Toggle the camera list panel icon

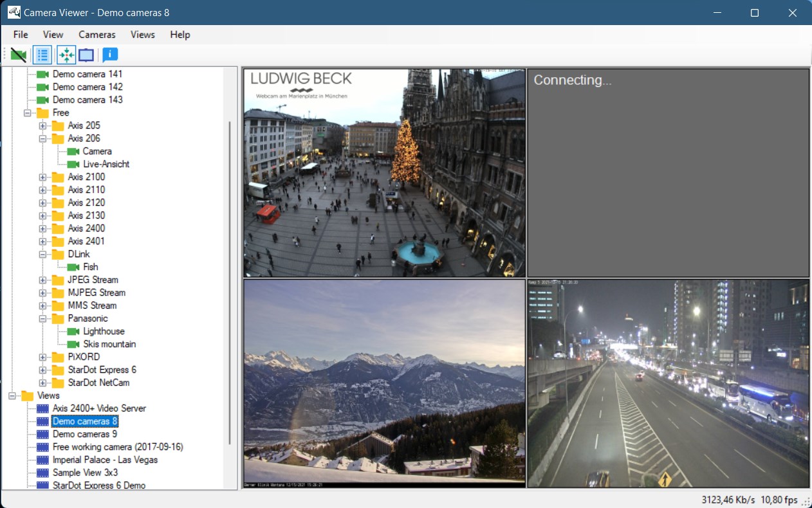coord(42,55)
